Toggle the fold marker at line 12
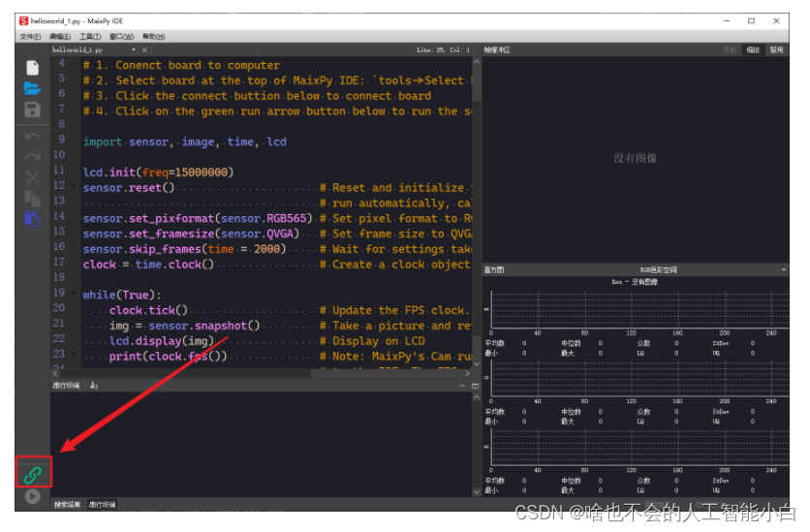Viewport: 810px width, 532px height. pyautogui.click(x=74, y=185)
